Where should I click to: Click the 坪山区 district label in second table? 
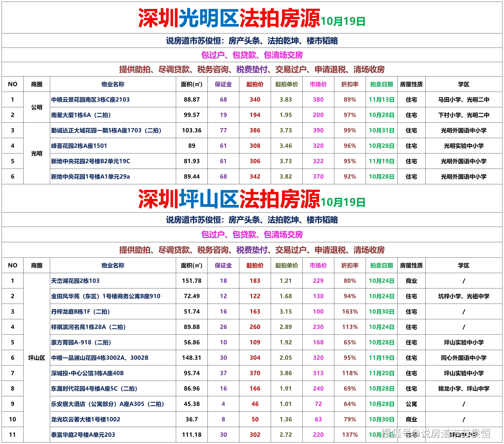tap(36, 358)
